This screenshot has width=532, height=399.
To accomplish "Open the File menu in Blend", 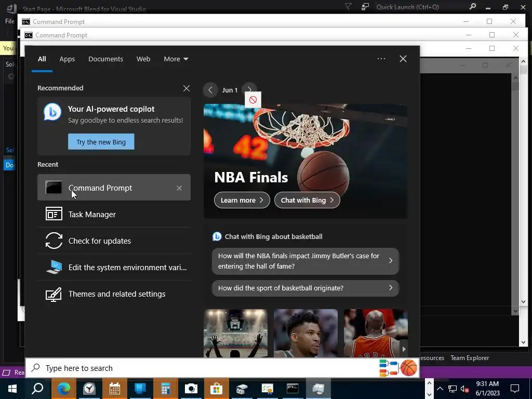I will pos(9,21).
